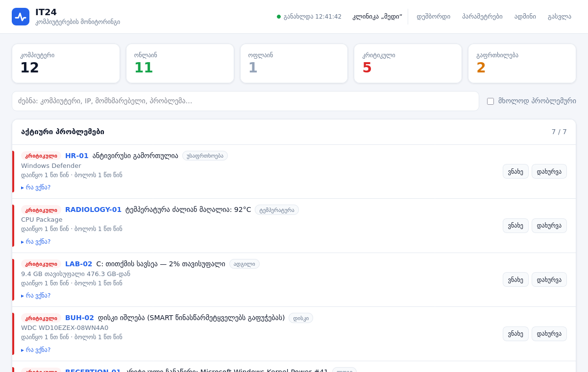This screenshot has width=588, height=372.
Task: Click ვნახე for the LAB-02 problem
Action: (515, 279)
